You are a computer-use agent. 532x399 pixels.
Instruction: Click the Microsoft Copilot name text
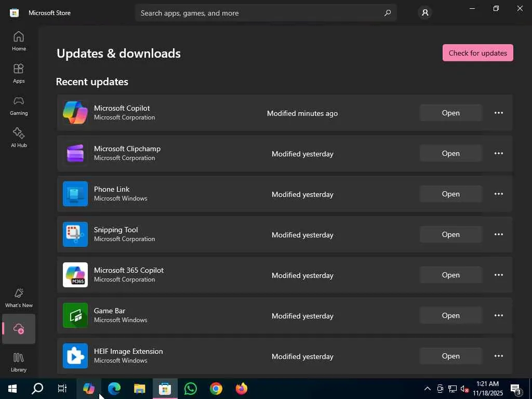(x=122, y=108)
